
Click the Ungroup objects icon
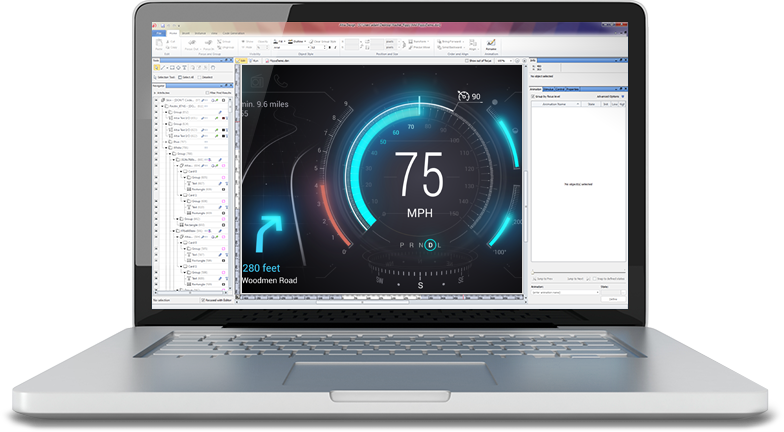226,48
